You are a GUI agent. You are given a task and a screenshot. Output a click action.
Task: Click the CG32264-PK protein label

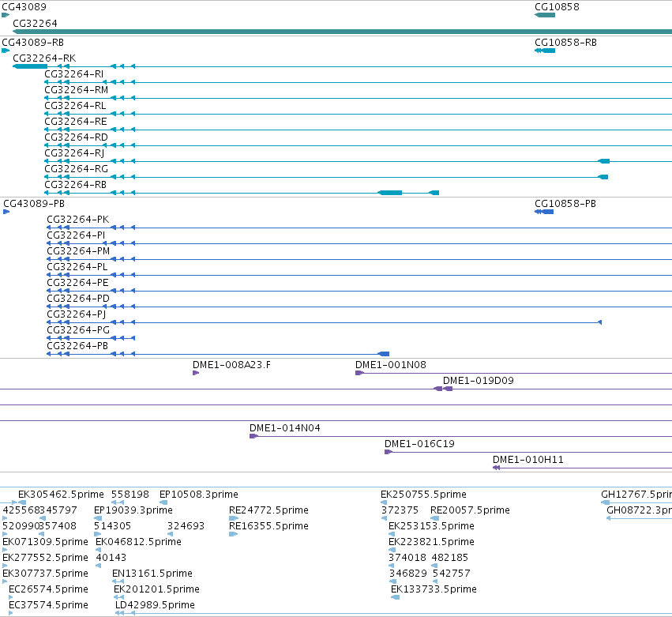point(78,220)
